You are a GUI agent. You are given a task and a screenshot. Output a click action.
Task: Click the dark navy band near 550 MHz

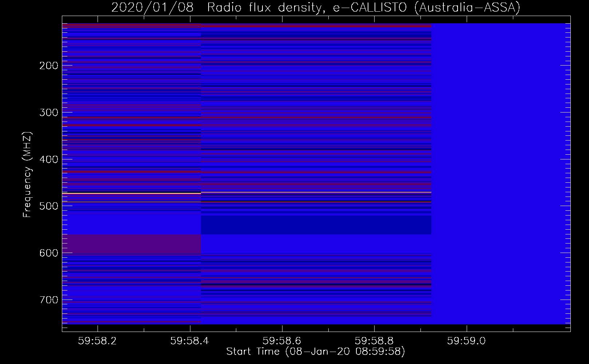pyautogui.click(x=316, y=225)
